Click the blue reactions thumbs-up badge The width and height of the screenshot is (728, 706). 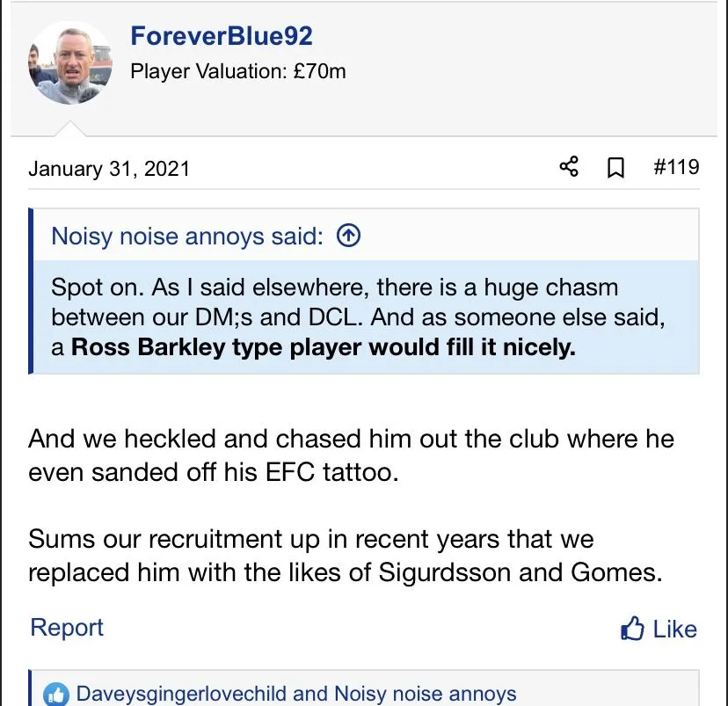(56, 695)
